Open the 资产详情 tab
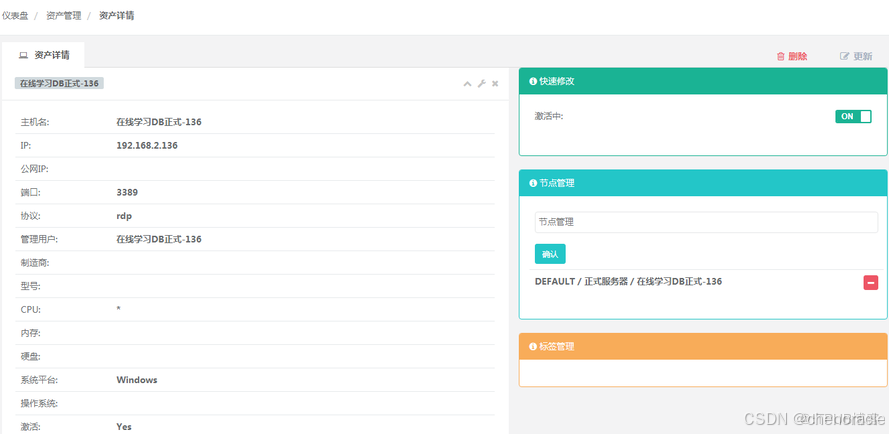This screenshot has width=889, height=434. [x=44, y=55]
